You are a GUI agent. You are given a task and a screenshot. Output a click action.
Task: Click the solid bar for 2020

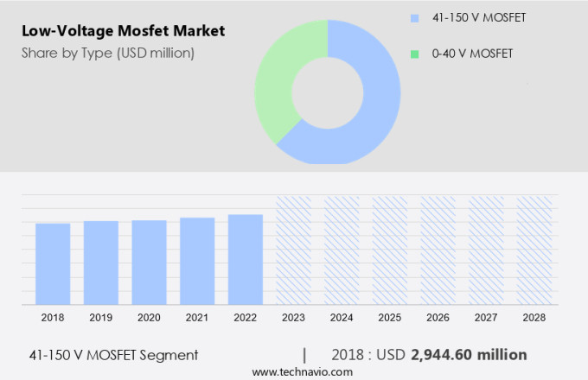(149, 262)
